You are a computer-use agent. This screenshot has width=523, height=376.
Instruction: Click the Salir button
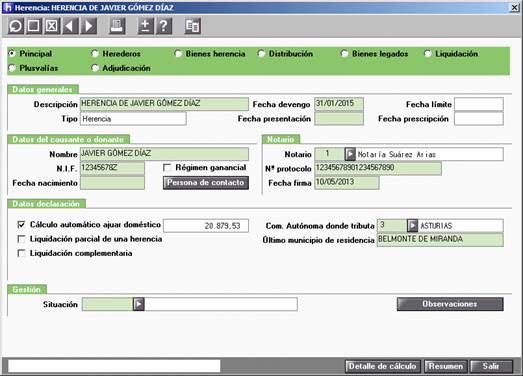click(491, 366)
